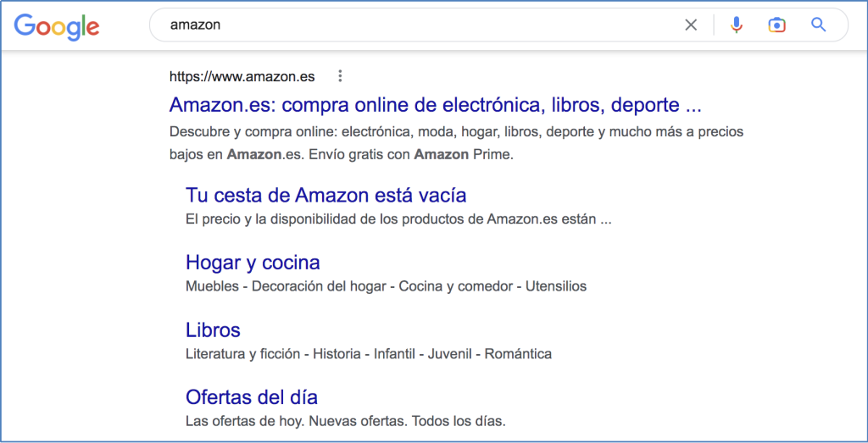This screenshot has width=868, height=443.
Task: Click the blue magnifying glass search icon
Action: (818, 25)
